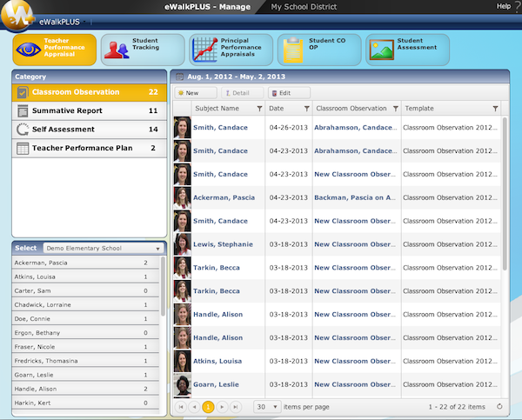Select Ackerman, Pascia in the teacher list
This screenshot has width=522, height=420.
click(85, 263)
